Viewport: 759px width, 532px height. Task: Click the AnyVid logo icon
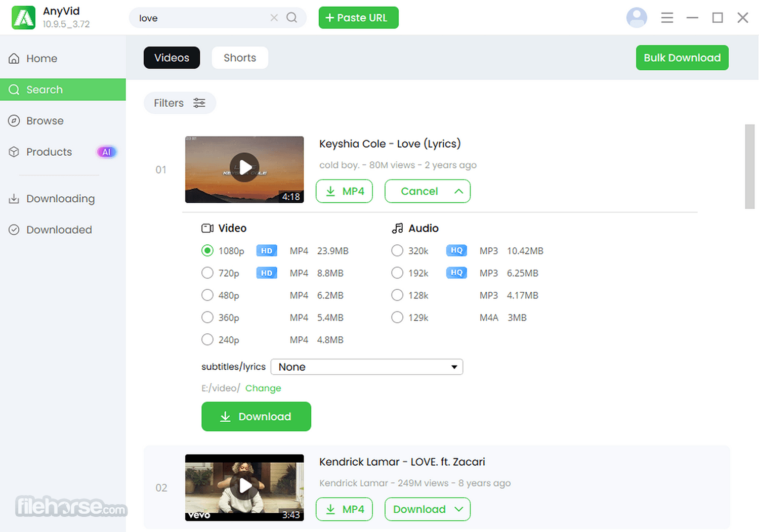[24, 18]
